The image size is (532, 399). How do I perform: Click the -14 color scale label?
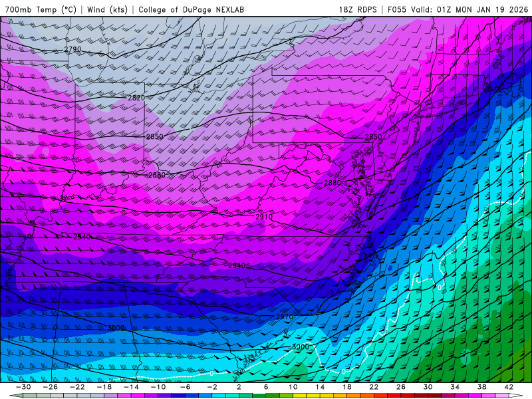tap(131, 387)
